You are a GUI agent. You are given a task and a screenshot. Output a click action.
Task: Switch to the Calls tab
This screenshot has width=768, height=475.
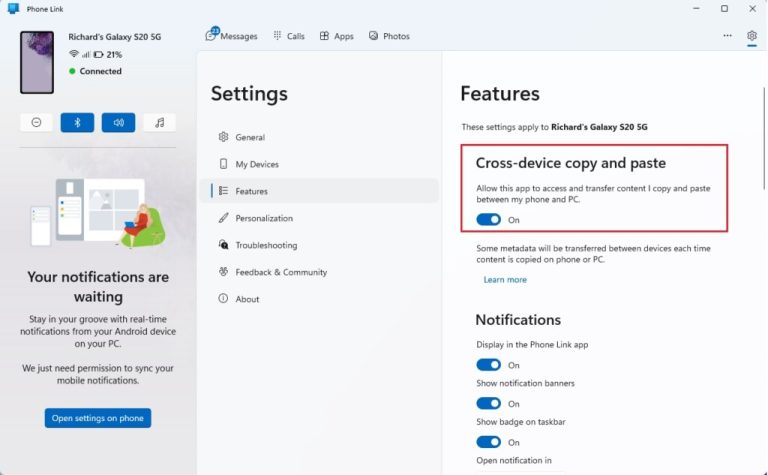coord(289,36)
